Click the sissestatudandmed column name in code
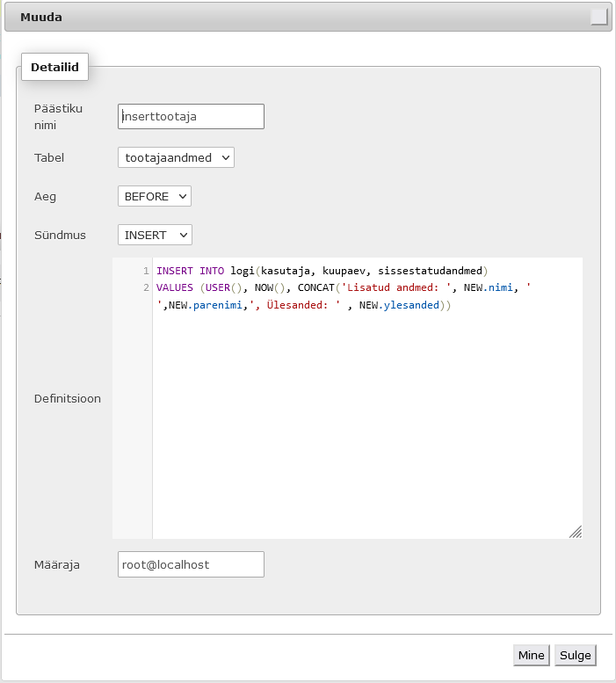The height and width of the screenshot is (683, 616). [424, 271]
